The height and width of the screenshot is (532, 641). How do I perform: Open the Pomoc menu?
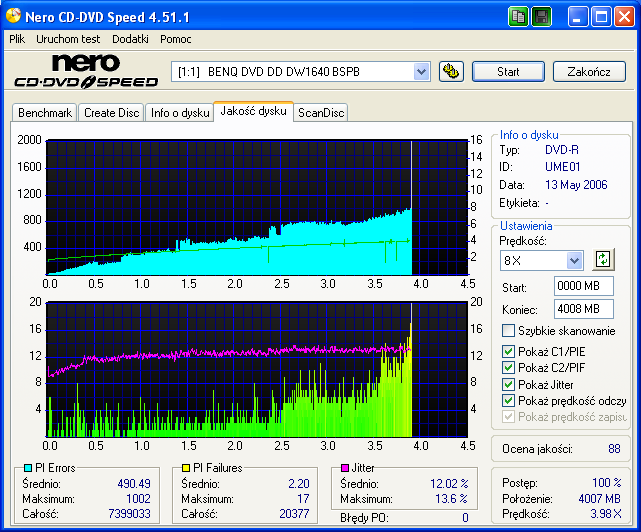175,39
